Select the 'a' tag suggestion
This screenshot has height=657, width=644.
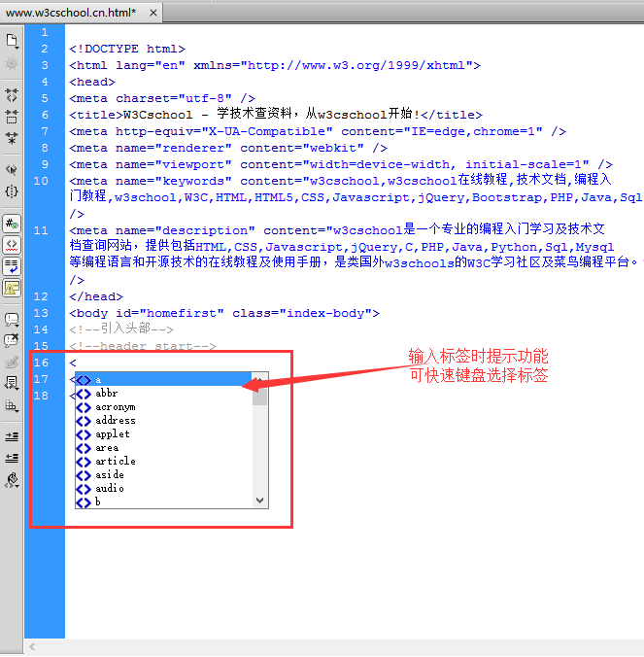163,380
